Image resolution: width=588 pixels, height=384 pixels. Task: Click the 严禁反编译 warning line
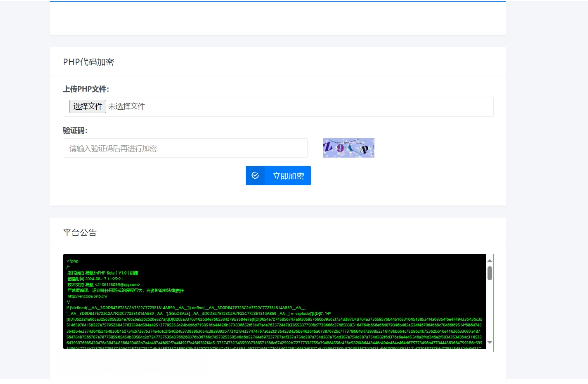click(x=126, y=291)
